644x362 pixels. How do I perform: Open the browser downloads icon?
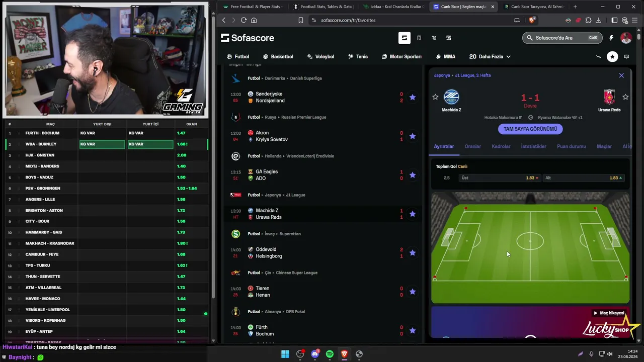[x=598, y=20]
